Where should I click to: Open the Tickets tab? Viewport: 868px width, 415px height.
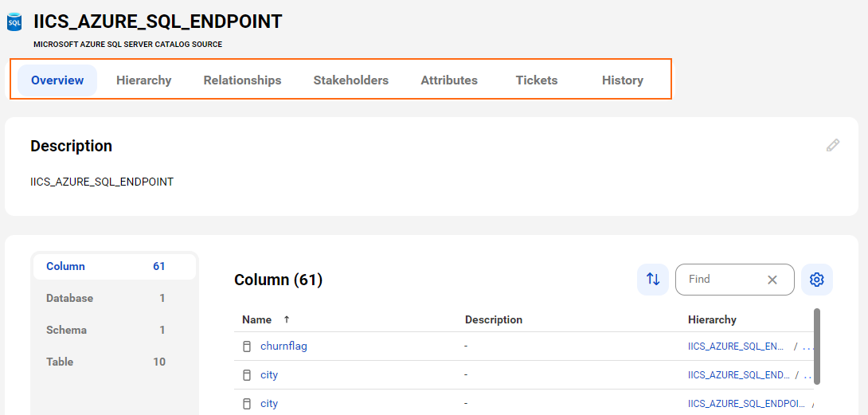pyautogui.click(x=537, y=80)
